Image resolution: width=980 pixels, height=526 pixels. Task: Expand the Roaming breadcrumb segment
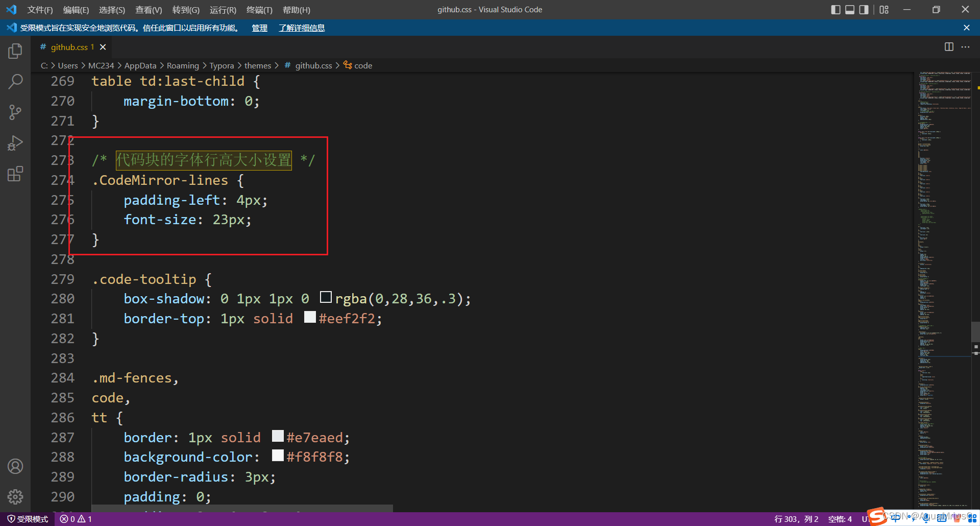tap(183, 65)
